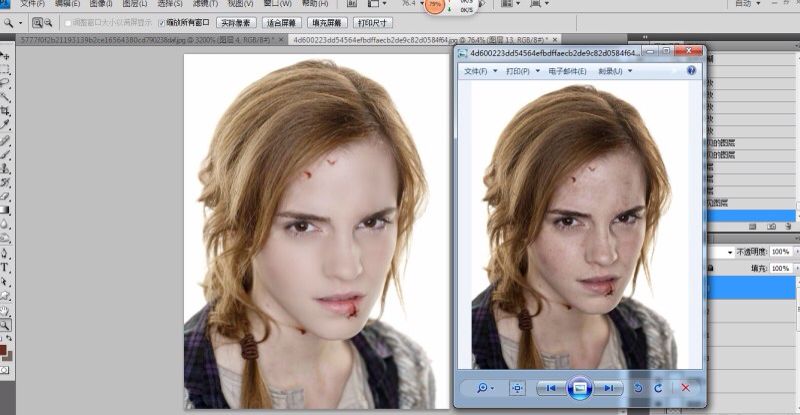
Task: Select the Clone Stamp tool
Action: (x=5, y=168)
